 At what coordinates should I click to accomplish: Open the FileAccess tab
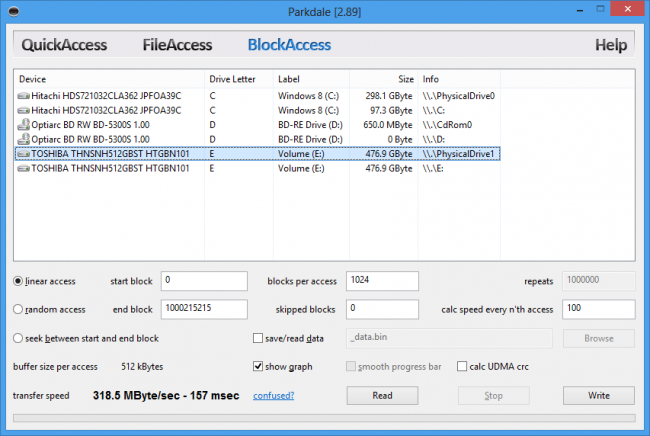177,45
